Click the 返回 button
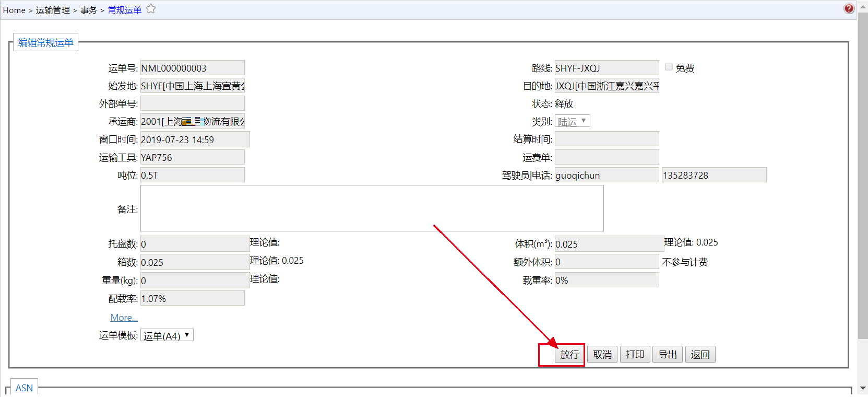868x397 pixels. [x=700, y=354]
